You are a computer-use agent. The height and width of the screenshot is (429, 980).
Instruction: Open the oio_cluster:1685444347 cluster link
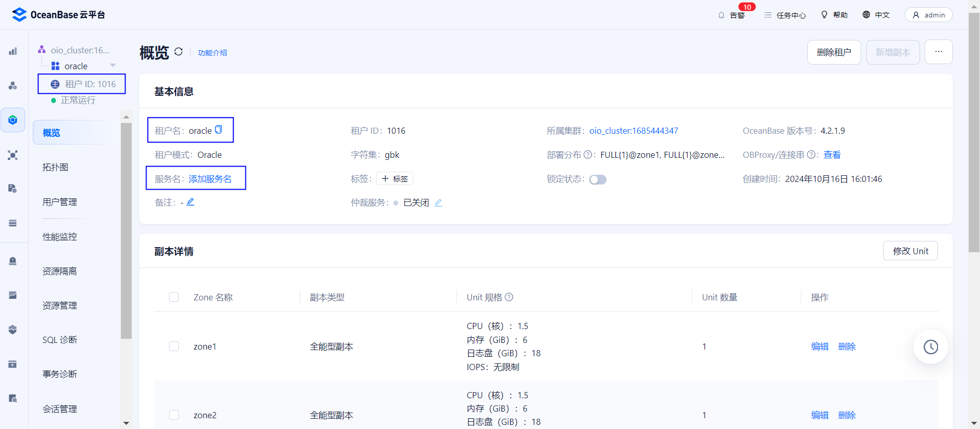tap(634, 131)
